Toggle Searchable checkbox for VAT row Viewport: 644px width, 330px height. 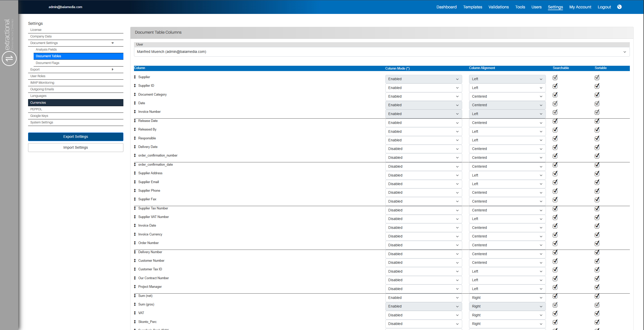tap(555, 314)
